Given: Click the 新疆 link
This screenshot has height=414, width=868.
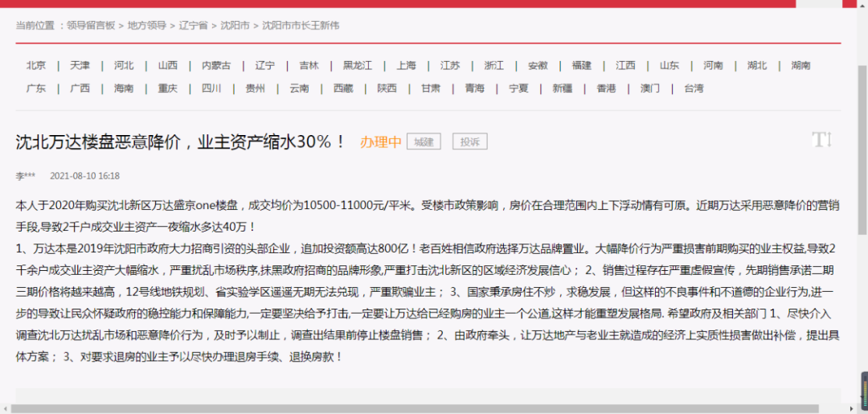Looking at the screenshot, I should point(563,88).
